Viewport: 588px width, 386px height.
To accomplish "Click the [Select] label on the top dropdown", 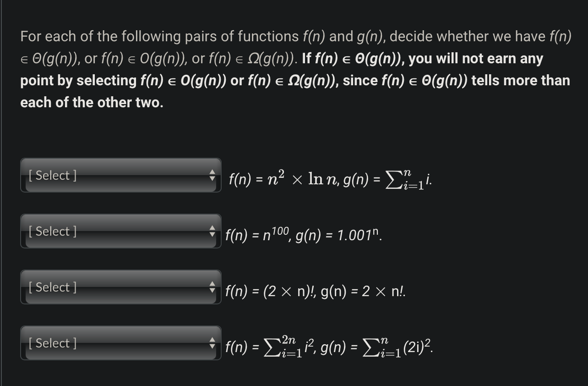I will click(x=52, y=176).
